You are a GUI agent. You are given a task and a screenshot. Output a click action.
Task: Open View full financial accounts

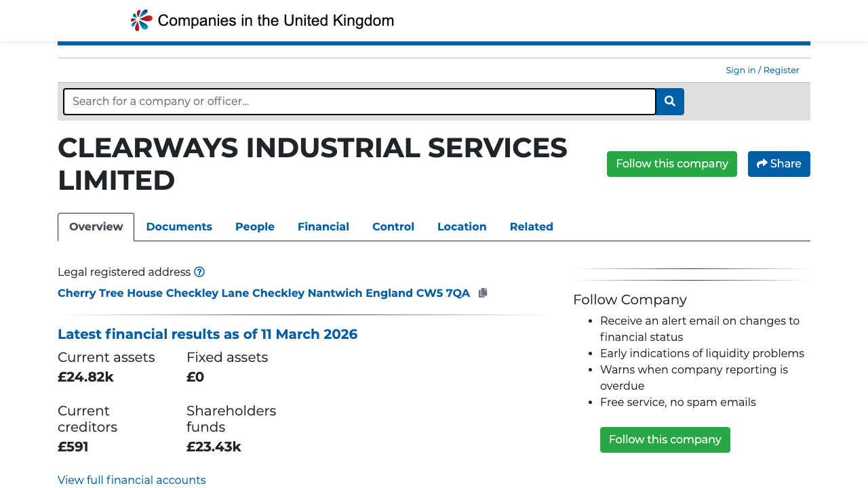[132, 480]
